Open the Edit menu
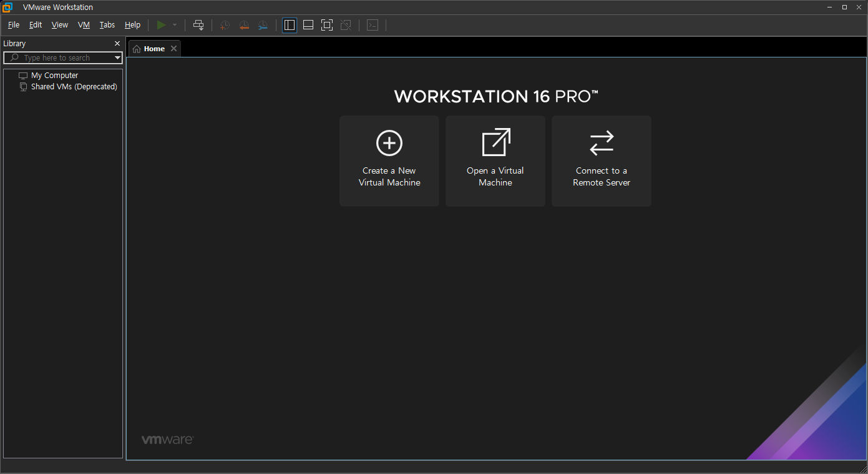This screenshot has height=474, width=868. point(36,25)
